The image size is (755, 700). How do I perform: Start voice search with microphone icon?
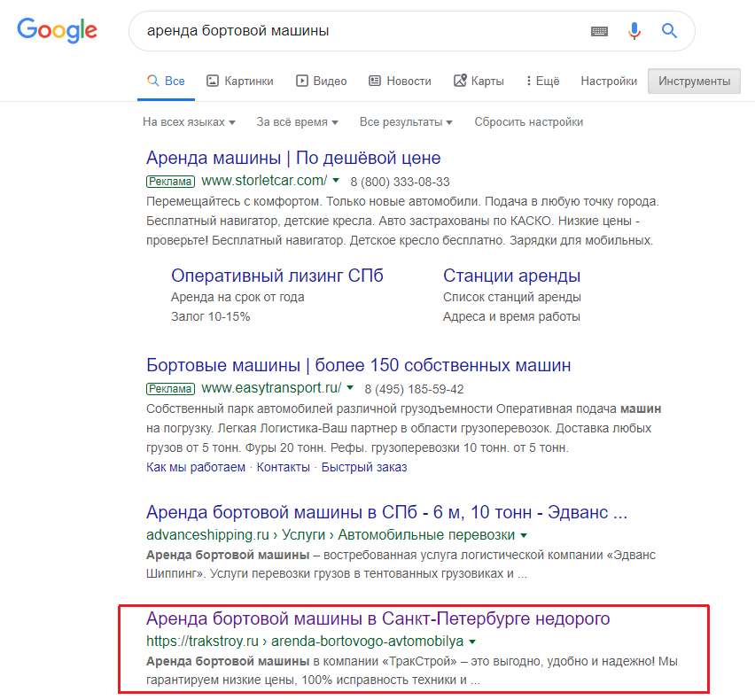tap(634, 31)
